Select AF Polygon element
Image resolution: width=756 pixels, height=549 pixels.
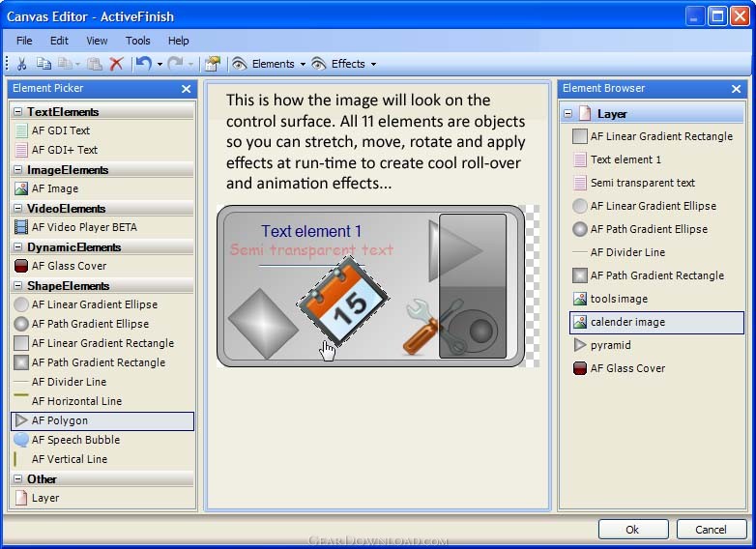[x=102, y=420]
